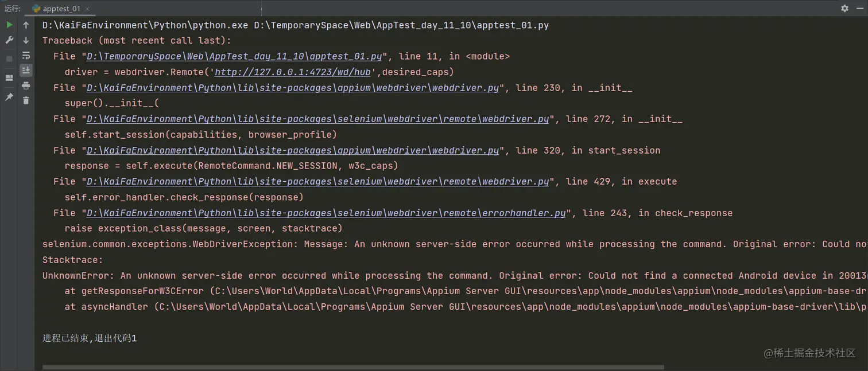
Task: Click the selenium WebDriverException message line
Action: click(455, 244)
